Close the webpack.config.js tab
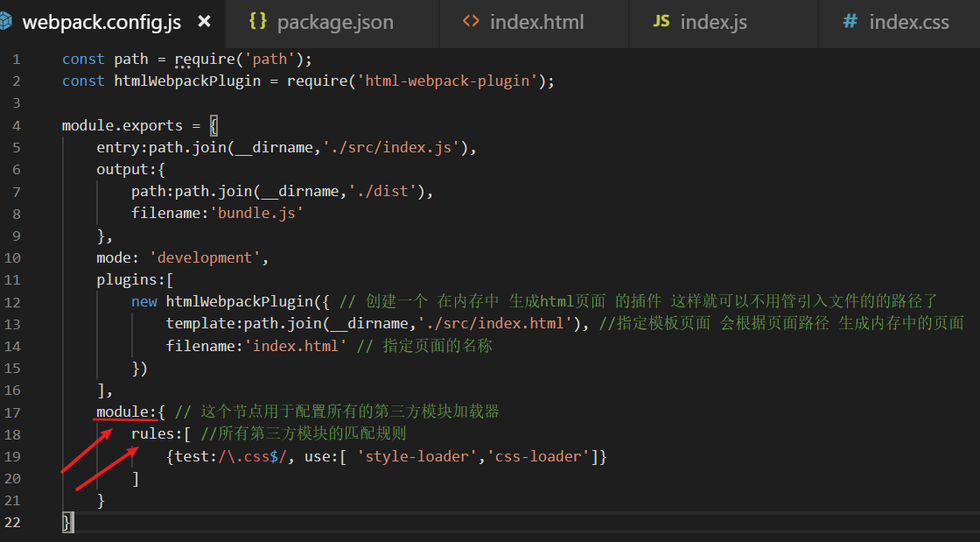The image size is (980, 542). click(204, 22)
